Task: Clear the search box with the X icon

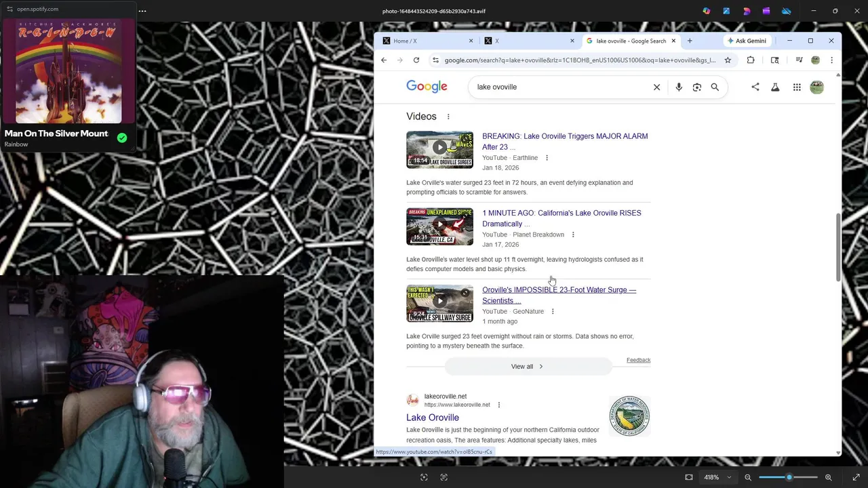Action: click(656, 87)
